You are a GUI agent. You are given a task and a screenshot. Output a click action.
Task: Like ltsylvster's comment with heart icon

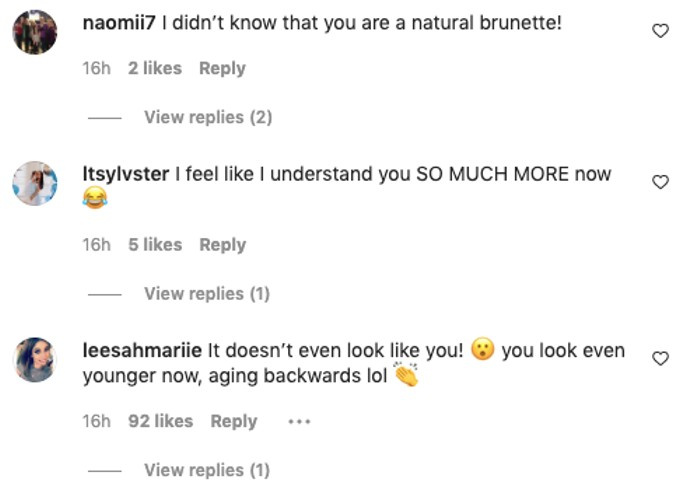coord(660,182)
